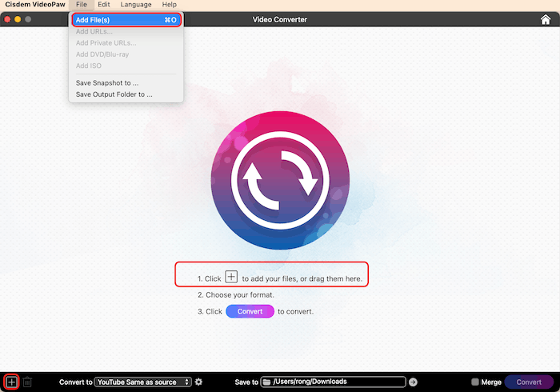Open the Help menu
This screenshot has height=392, width=560.
point(170,5)
